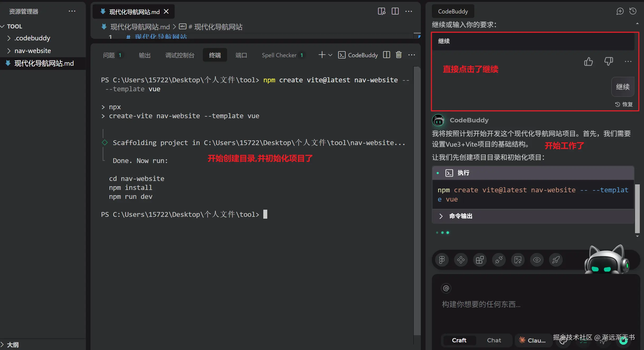Open the new terminal dropdown arrow

(x=330, y=55)
